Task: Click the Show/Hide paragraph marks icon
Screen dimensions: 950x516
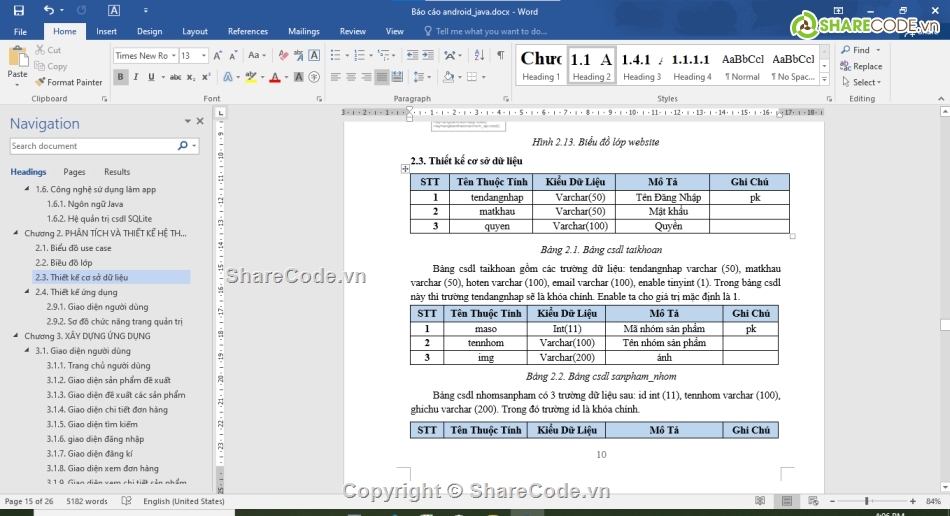Action: [x=500, y=56]
